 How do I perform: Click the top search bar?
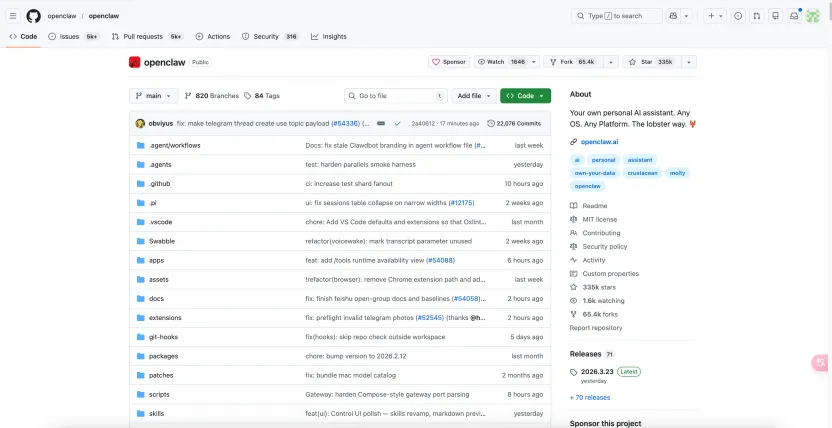(617, 16)
